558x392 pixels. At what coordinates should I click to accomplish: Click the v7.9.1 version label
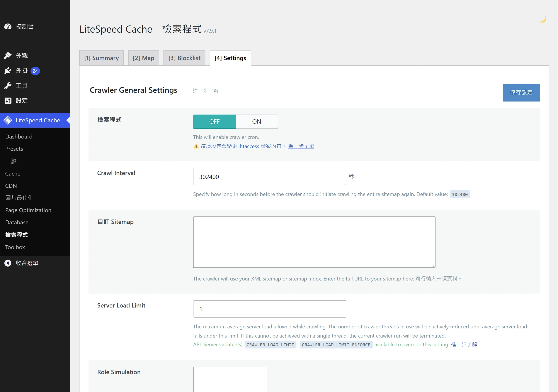tap(210, 31)
